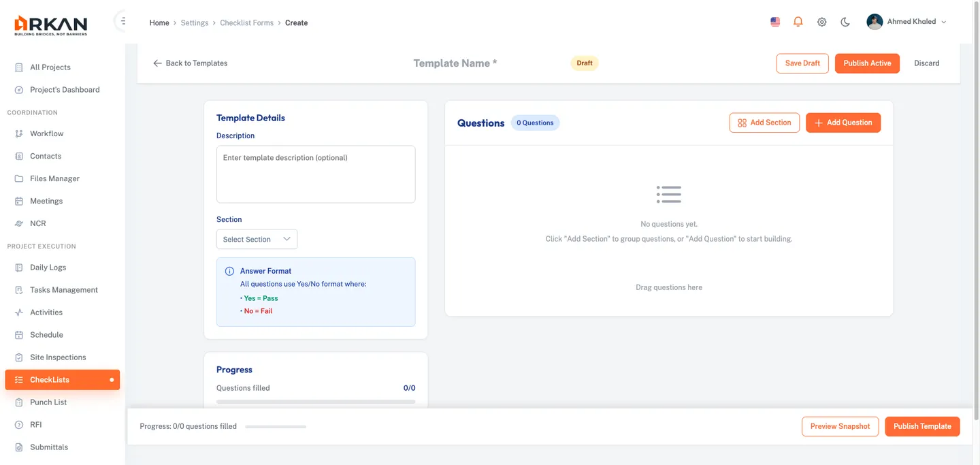Viewport: 980px width, 465px height.
Task: Open the Draft status selector
Action: coord(584,63)
